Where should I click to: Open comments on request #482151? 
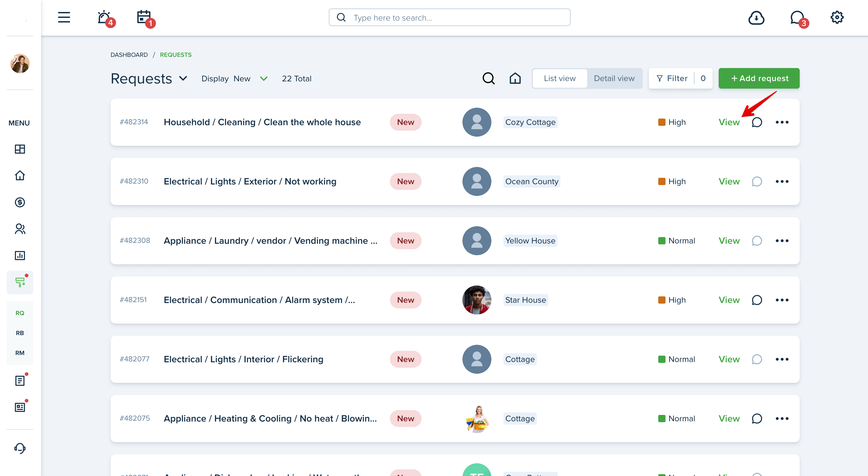click(x=756, y=300)
